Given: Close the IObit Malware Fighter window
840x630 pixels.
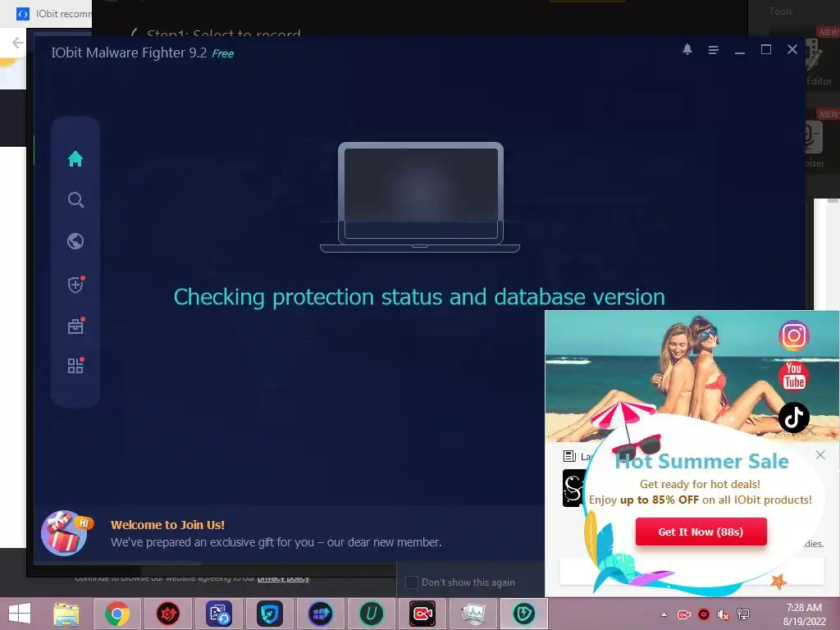Looking at the screenshot, I should (792, 49).
